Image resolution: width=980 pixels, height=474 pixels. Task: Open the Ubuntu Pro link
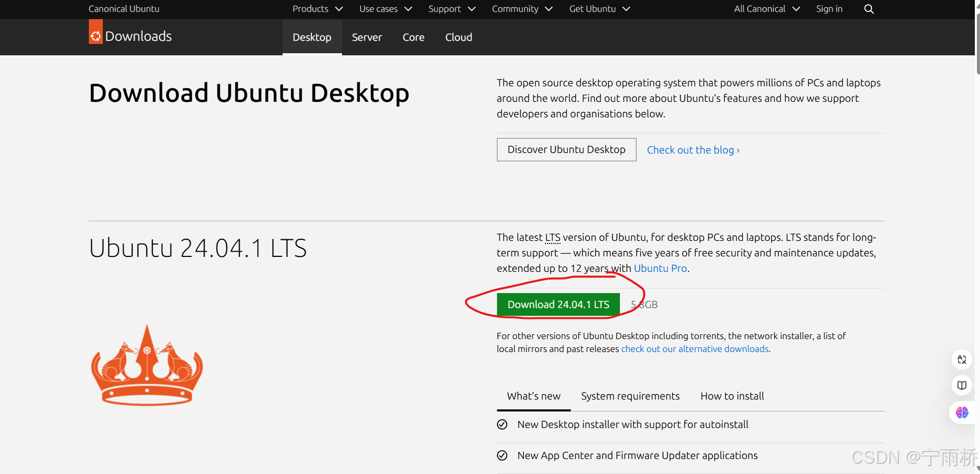pos(660,268)
